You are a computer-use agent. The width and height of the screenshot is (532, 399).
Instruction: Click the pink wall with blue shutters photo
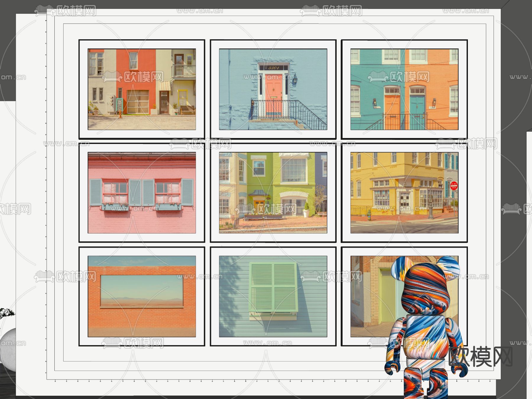coord(142,193)
